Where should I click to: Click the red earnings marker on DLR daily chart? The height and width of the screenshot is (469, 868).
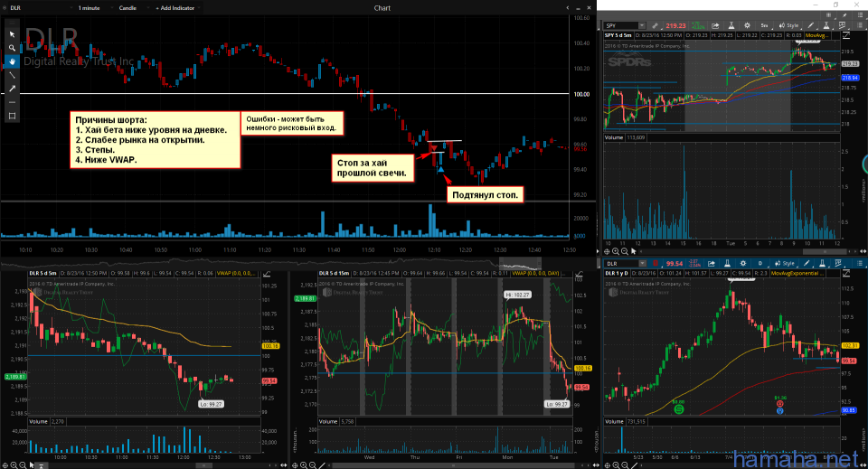coord(780,404)
